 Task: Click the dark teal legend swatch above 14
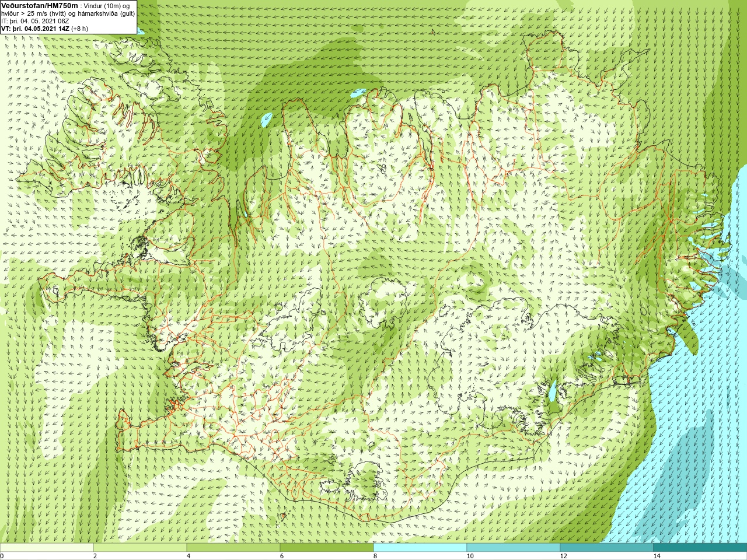pos(700,548)
